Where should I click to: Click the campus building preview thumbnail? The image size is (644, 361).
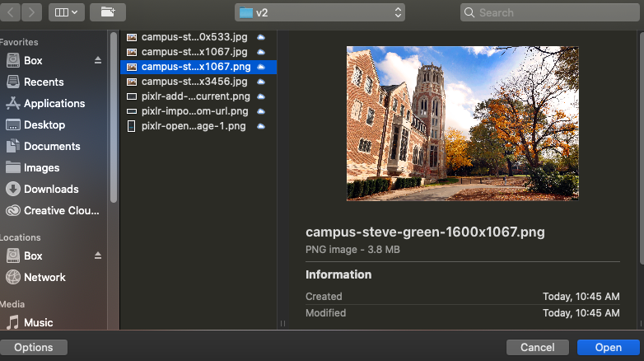(x=462, y=123)
